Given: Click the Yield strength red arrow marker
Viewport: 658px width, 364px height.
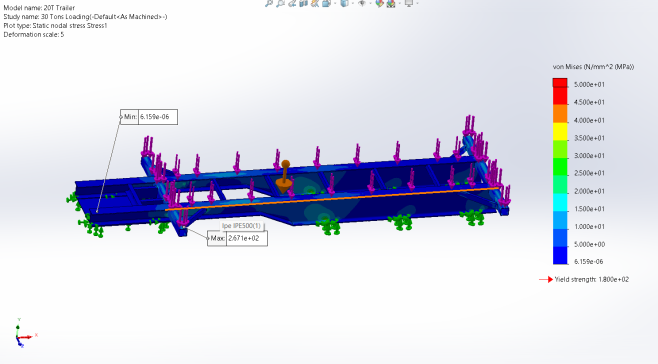Looking at the screenshot, I should (x=546, y=279).
